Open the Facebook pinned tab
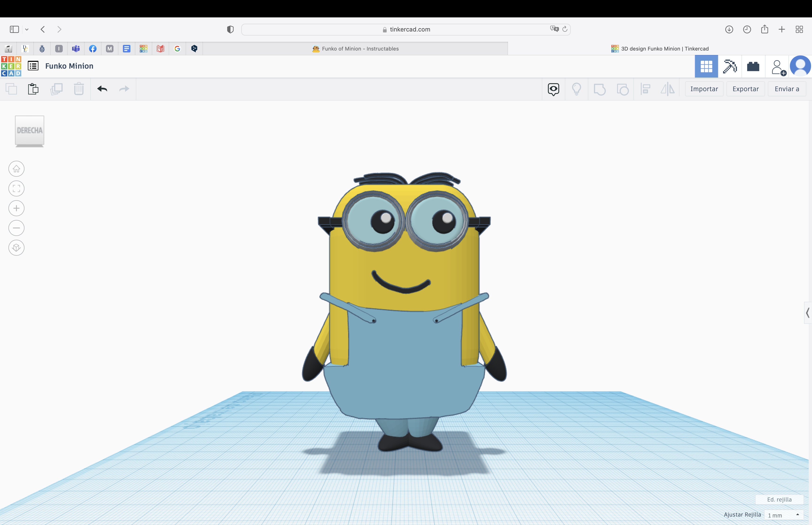The image size is (812, 525). (x=93, y=49)
